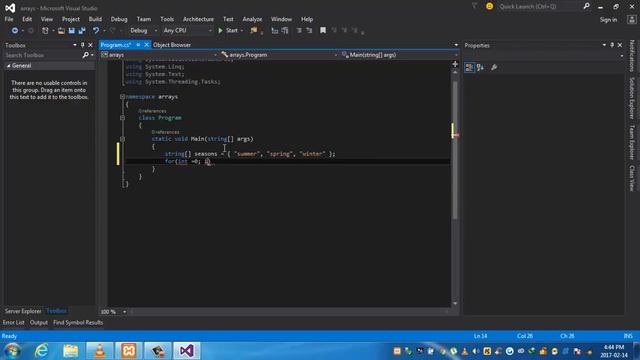Click the Categorized view icon in Properties
This screenshot has height=360, width=640.
click(x=469, y=67)
